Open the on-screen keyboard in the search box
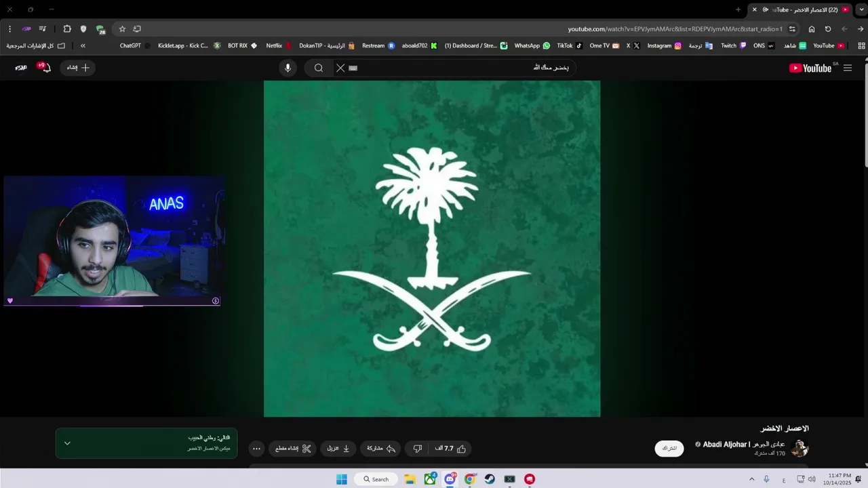Image resolution: width=868 pixels, height=488 pixels. (x=353, y=68)
